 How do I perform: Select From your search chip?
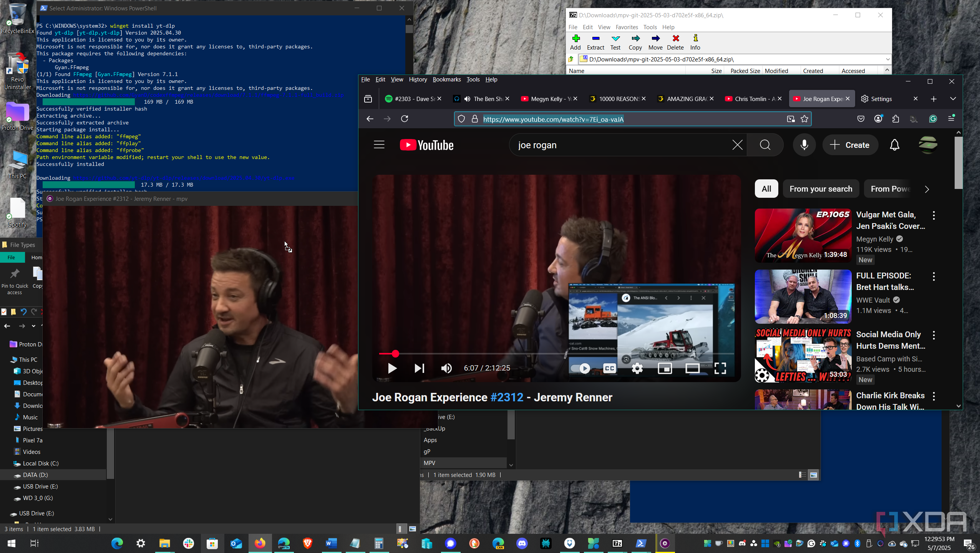(821, 189)
